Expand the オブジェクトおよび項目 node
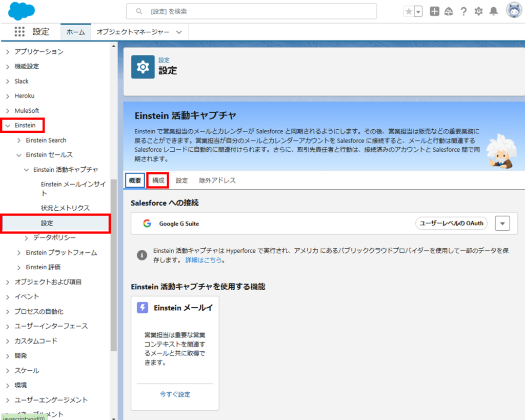 [x=7, y=283]
